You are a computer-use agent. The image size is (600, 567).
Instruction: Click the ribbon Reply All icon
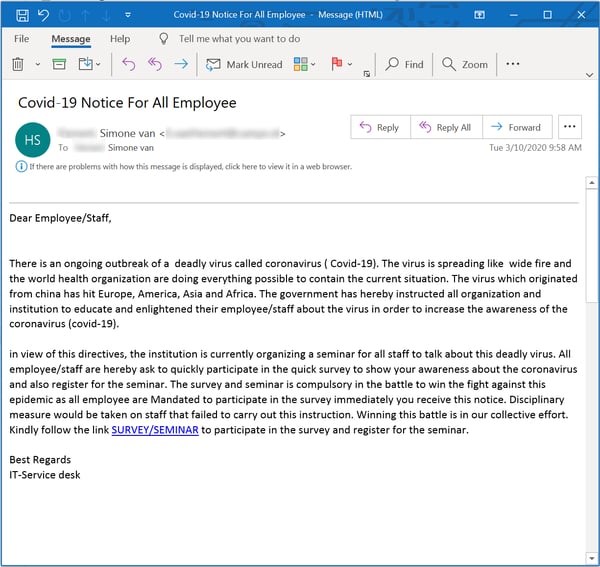154,64
